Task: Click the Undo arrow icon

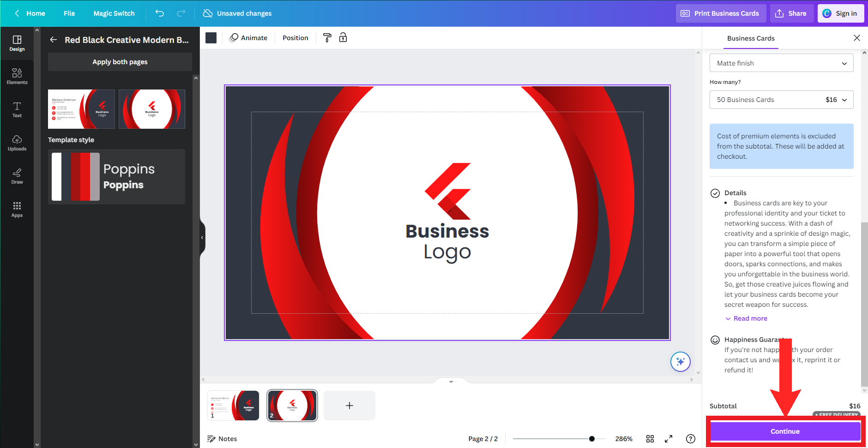Action: tap(160, 13)
